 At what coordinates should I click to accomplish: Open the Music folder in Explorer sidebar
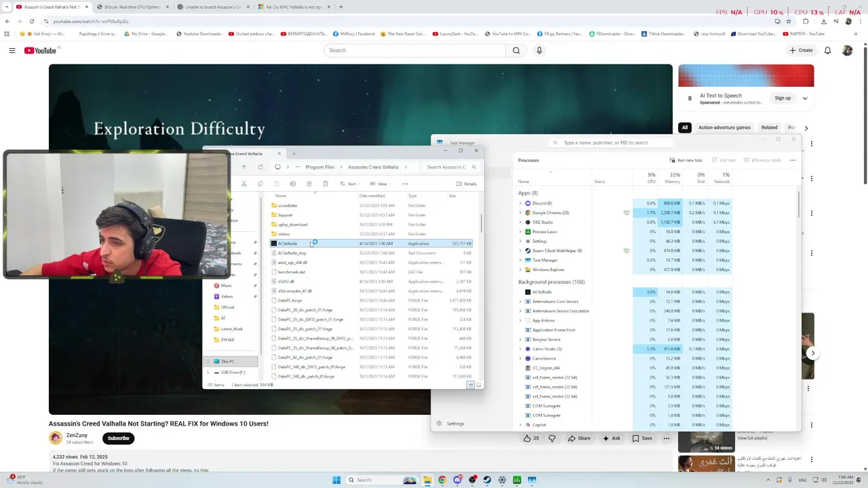point(226,285)
